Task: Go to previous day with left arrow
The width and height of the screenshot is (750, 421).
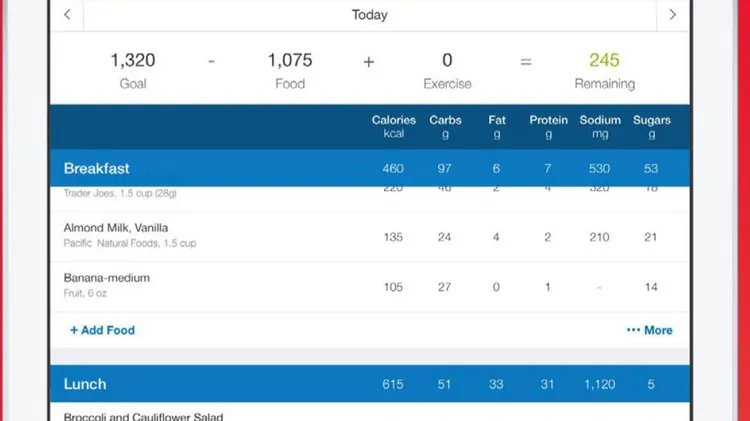Action: pyautogui.click(x=67, y=15)
